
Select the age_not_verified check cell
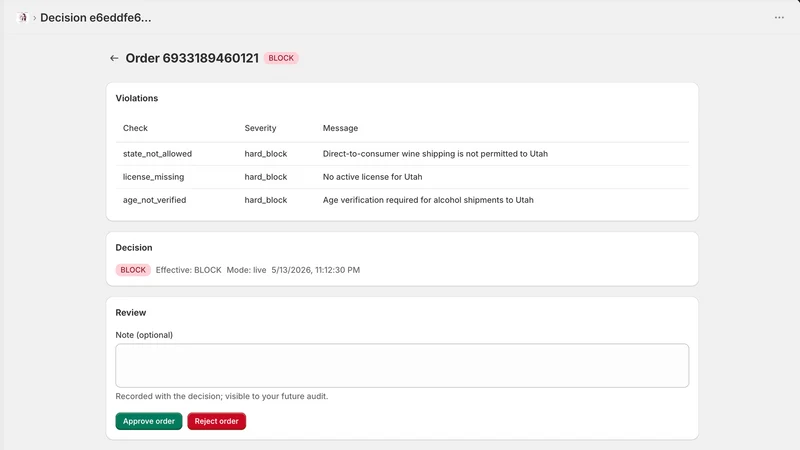155,200
